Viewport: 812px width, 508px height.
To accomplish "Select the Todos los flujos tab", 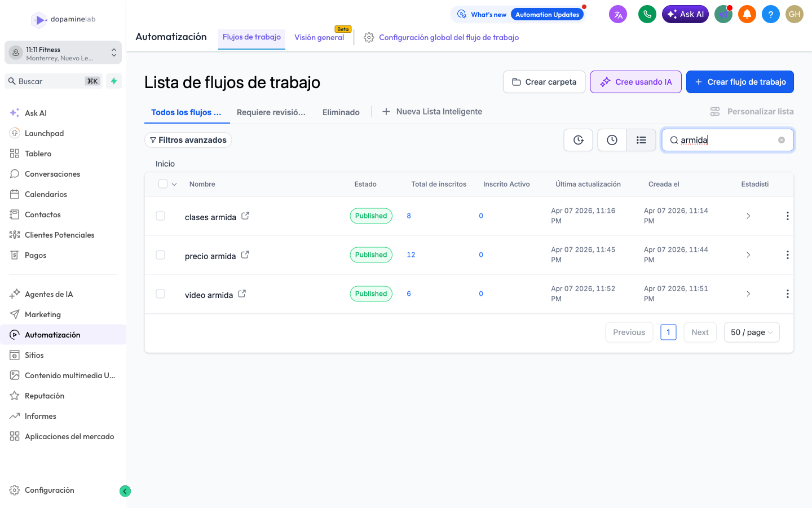I will pyautogui.click(x=186, y=112).
